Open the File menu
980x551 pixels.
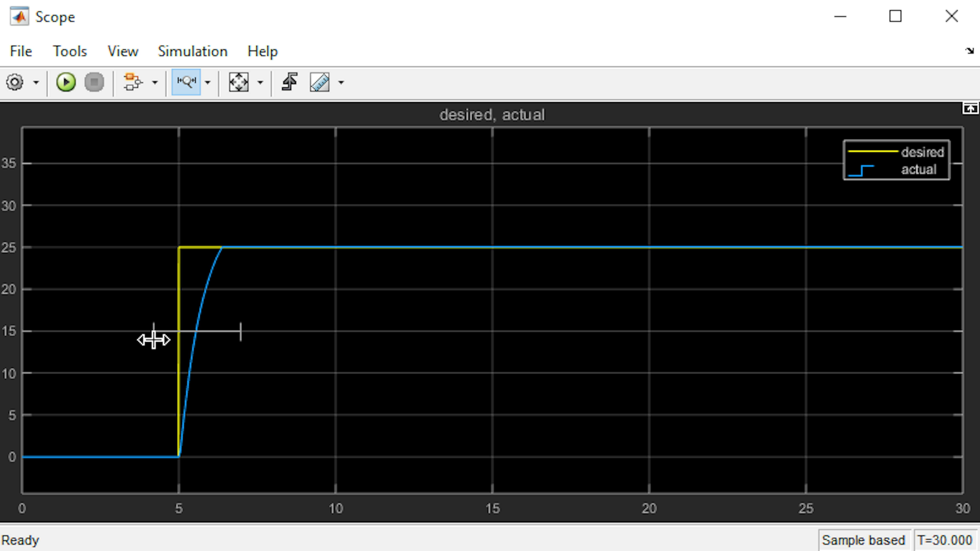21,51
